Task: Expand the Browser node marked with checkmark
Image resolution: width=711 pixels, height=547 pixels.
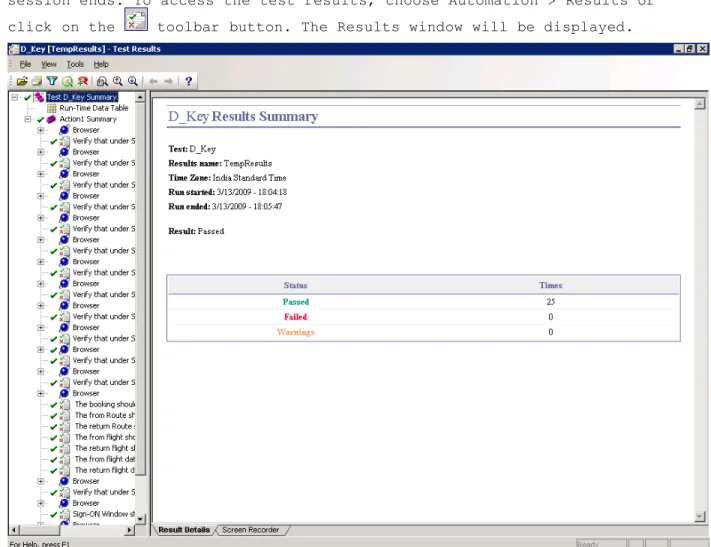Action: pyautogui.click(x=41, y=350)
